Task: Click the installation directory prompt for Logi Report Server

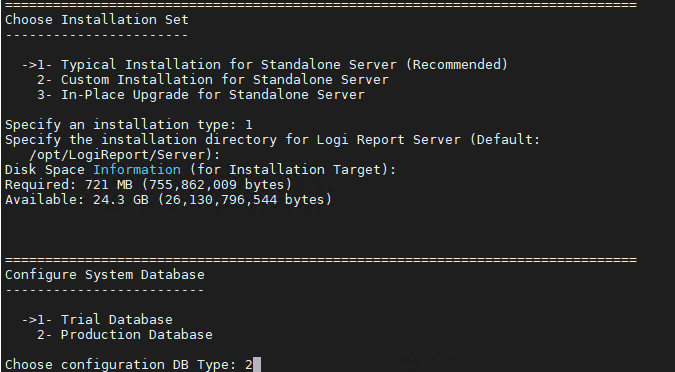Action: [272, 140]
